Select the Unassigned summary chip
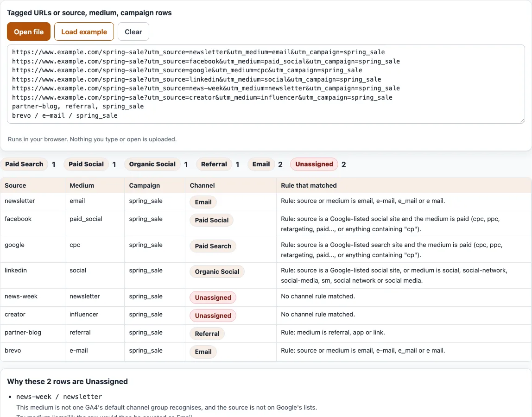 314,164
